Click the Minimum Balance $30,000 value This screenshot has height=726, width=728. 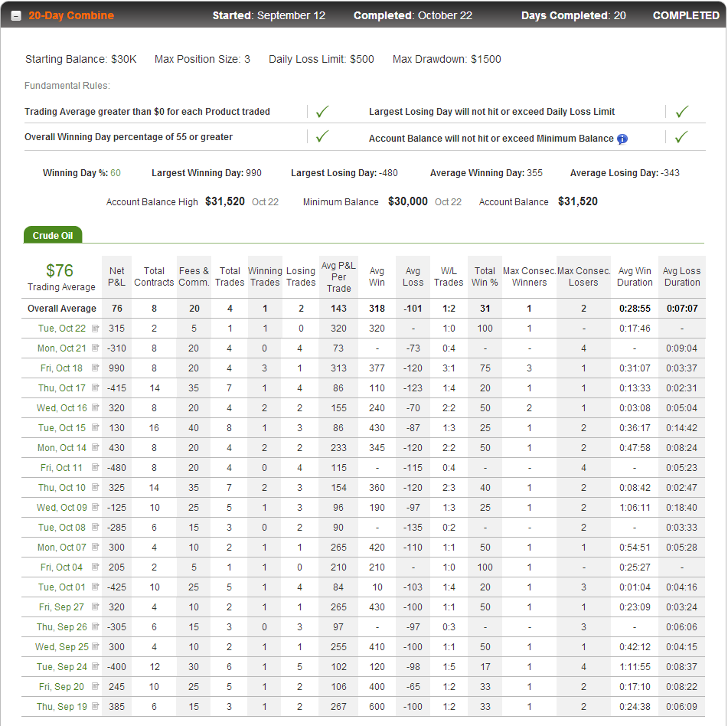[408, 201]
